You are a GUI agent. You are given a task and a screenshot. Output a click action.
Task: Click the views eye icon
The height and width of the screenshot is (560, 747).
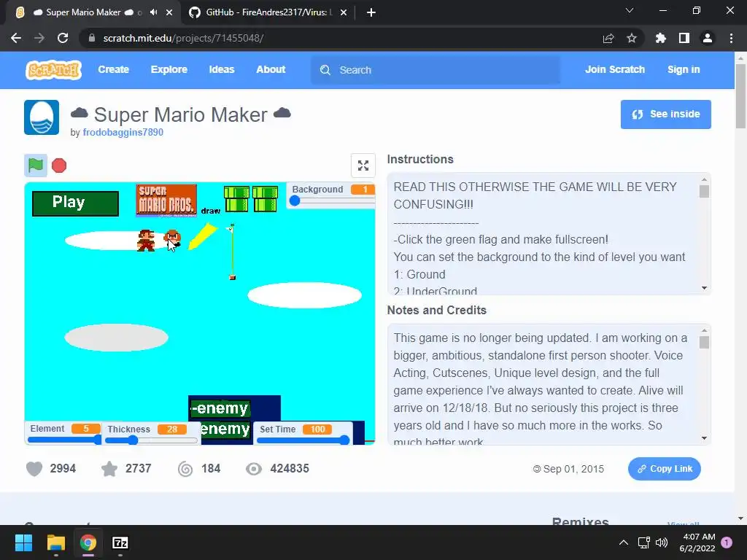(253, 469)
